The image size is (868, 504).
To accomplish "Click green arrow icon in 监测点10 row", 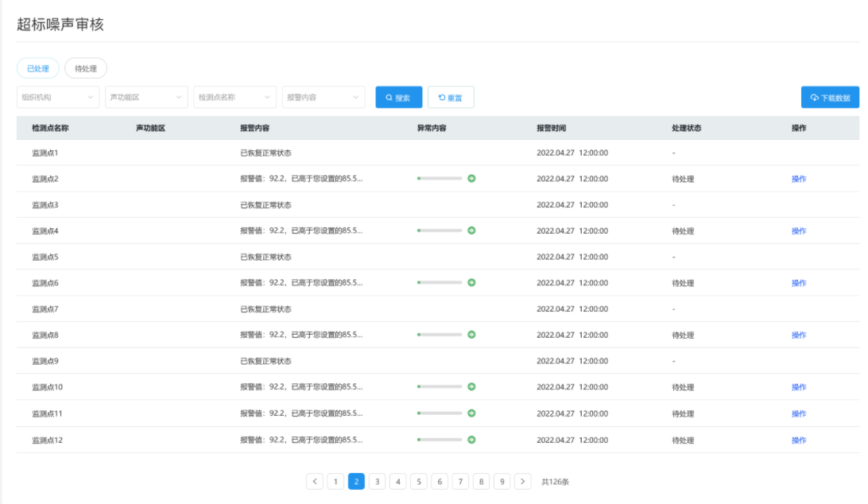I will [471, 387].
